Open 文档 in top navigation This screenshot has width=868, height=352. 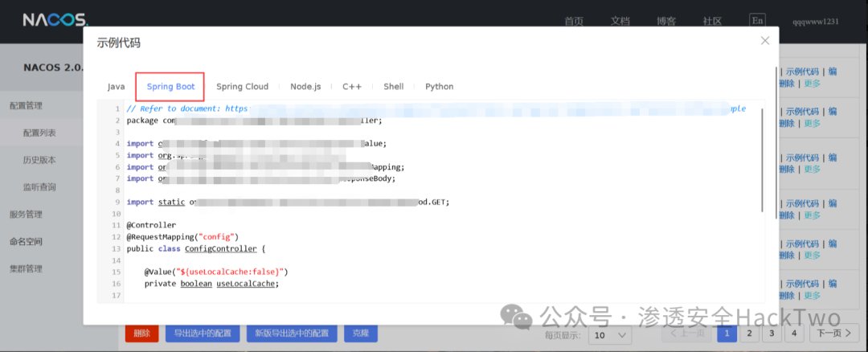click(x=620, y=22)
